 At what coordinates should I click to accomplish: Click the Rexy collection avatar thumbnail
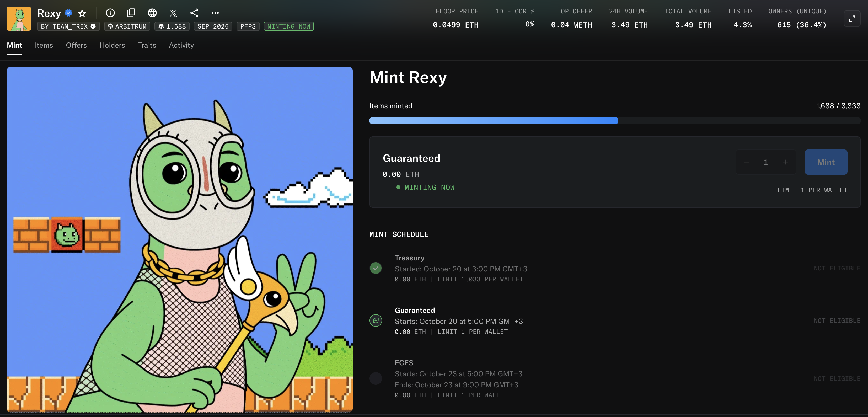click(19, 19)
